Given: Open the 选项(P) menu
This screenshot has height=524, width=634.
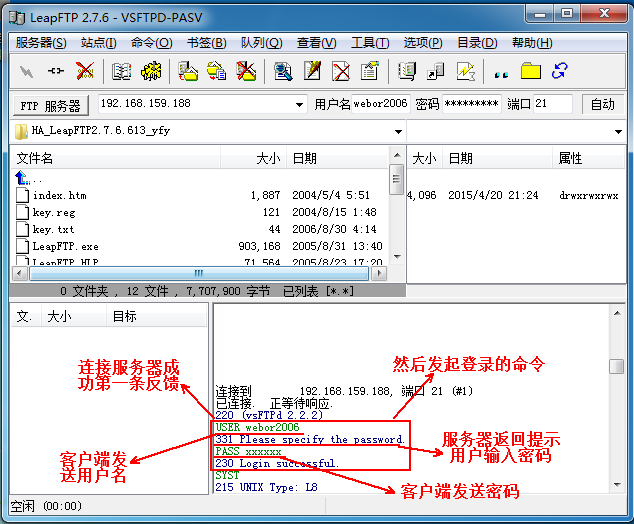Looking at the screenshot, I should (423, 43).
